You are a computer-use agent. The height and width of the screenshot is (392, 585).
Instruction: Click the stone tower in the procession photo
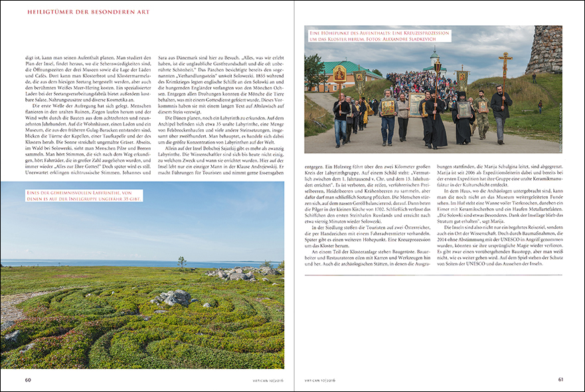click(x=544, y=49)
